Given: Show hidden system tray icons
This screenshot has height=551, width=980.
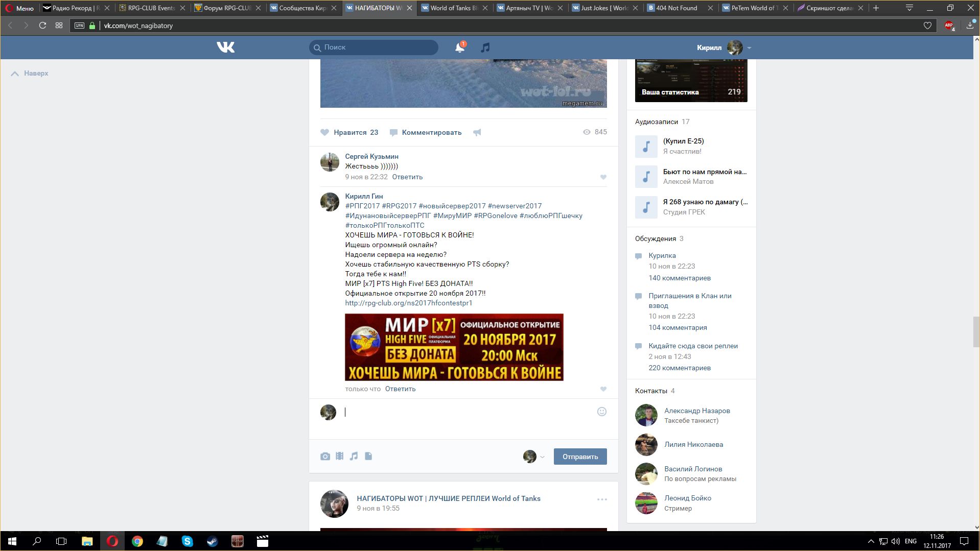Looking at the screenshot, I should point(871,541).
